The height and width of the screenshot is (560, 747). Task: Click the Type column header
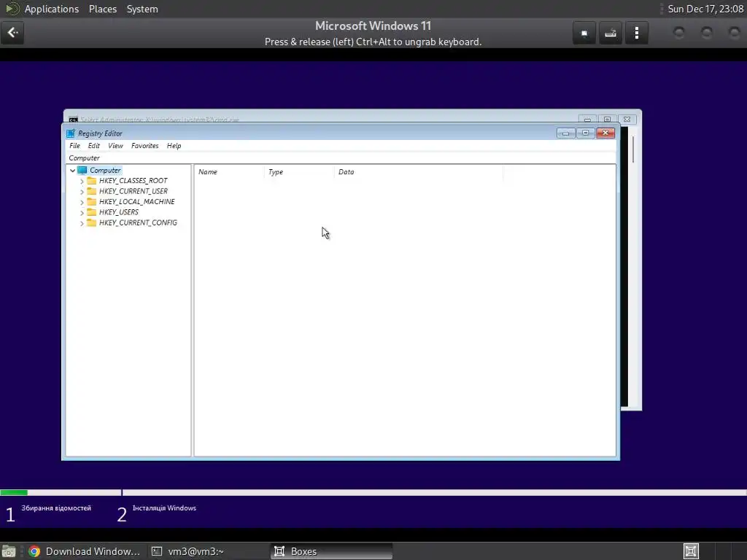(x=299, y=172)
